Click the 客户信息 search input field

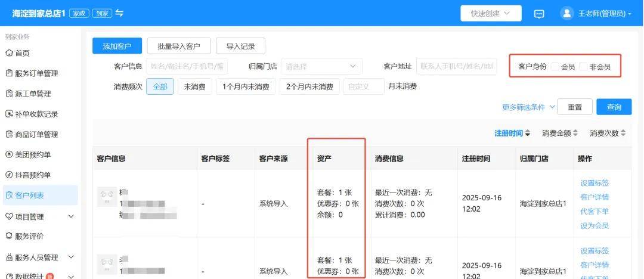pyautogui.click(x=187, y=67)
